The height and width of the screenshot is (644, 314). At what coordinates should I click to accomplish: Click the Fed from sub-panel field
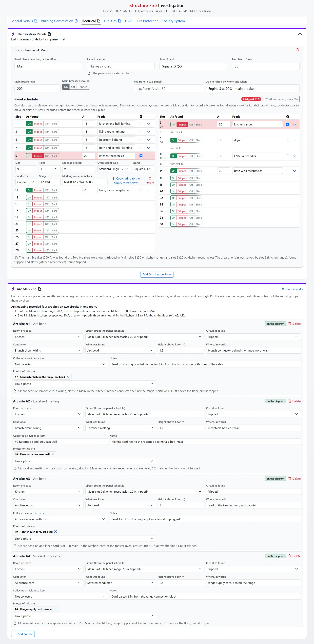tap(169, 88)
